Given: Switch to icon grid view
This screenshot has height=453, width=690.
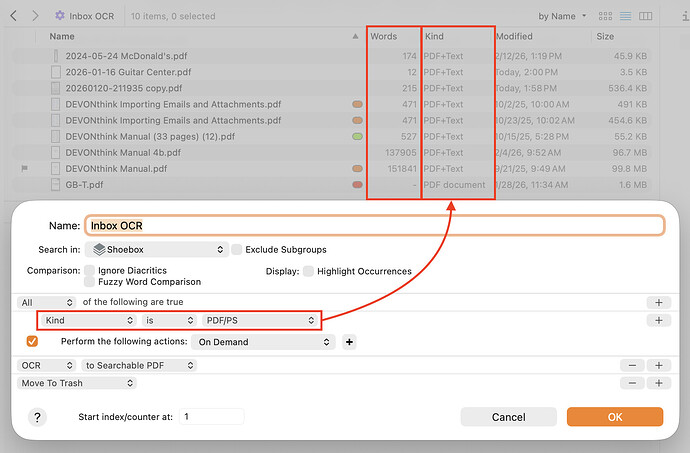Looking at the screenshot, I should [x=606, y=16].
